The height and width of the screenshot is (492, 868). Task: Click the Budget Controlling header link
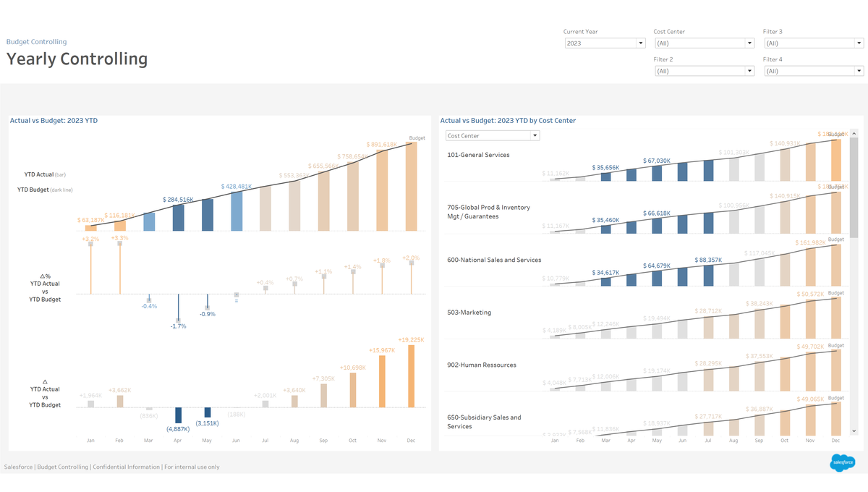36,42
